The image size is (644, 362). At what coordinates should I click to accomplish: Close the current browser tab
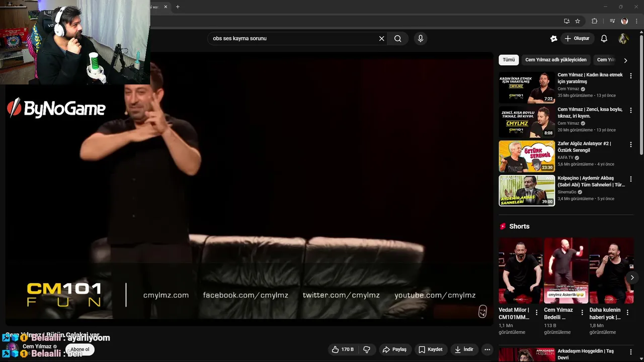coord(166,7)
